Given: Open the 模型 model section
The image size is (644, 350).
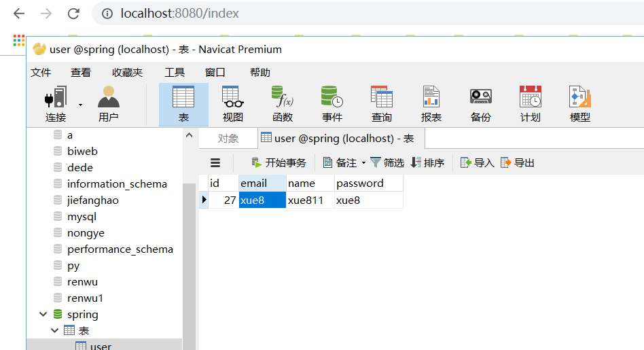Looking at the screenshot, I should 580,105.
